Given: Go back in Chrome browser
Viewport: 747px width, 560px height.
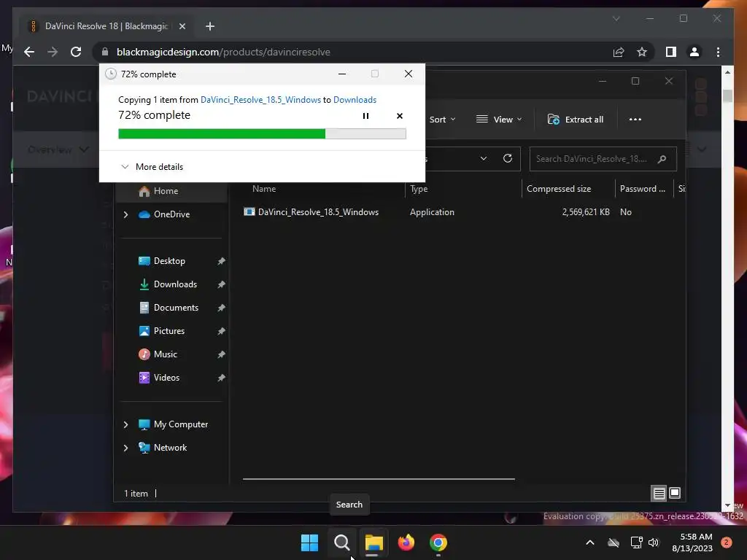Looking at the screenshot, I should pyautogui.click(x=29, y=52).
